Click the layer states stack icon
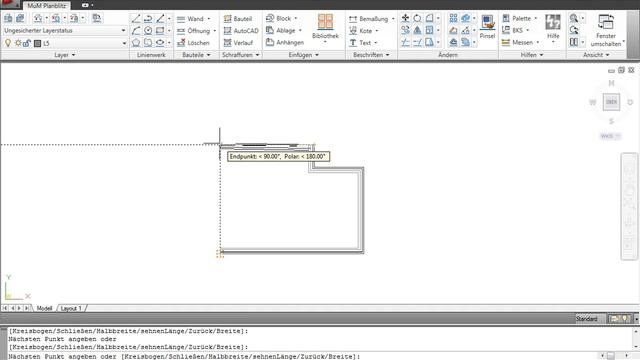Viewport: 640px width, 360px height. (x=20, y=18)
